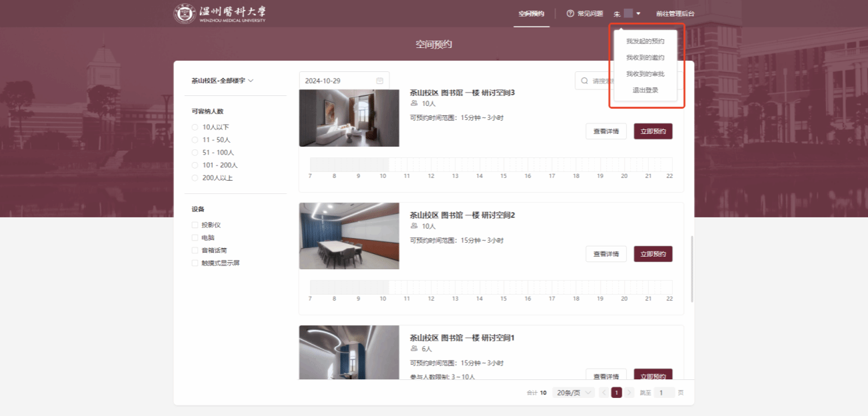Click the 研讨空间2 availability timeline bar
This screenshot has width=868, height=416.
coord(491,287)
